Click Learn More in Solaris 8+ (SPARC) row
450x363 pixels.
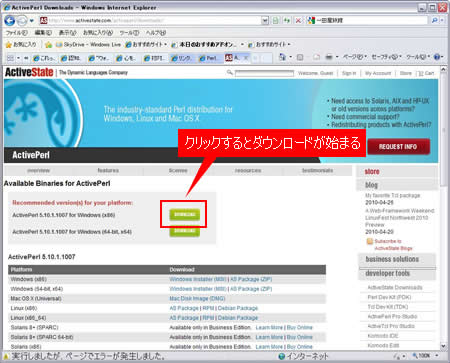(x=269, y=328)
